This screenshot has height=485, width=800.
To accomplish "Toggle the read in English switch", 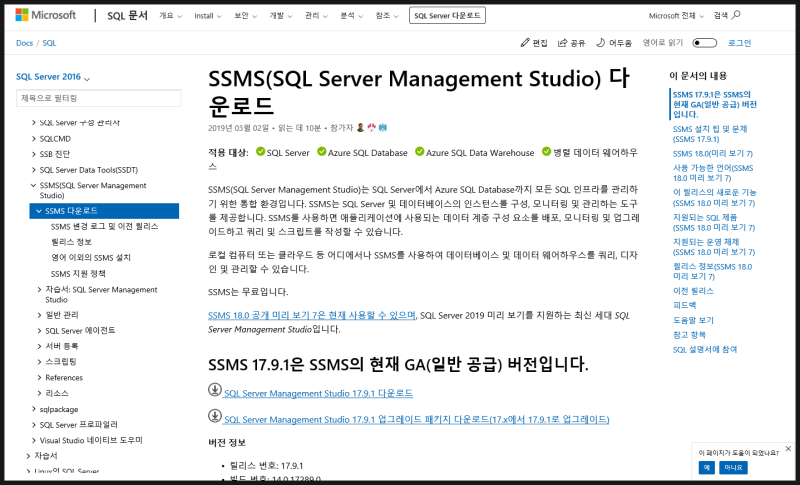I will (704, 43).
